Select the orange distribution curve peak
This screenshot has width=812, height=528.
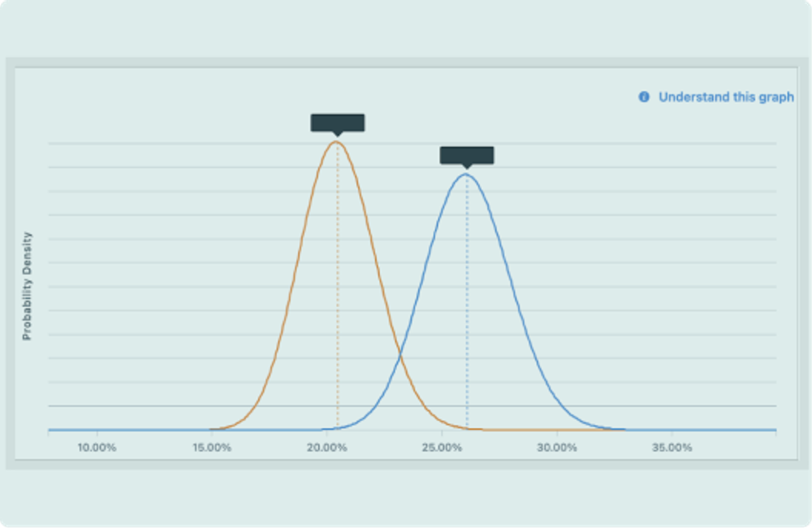click(x=337, y=141)
